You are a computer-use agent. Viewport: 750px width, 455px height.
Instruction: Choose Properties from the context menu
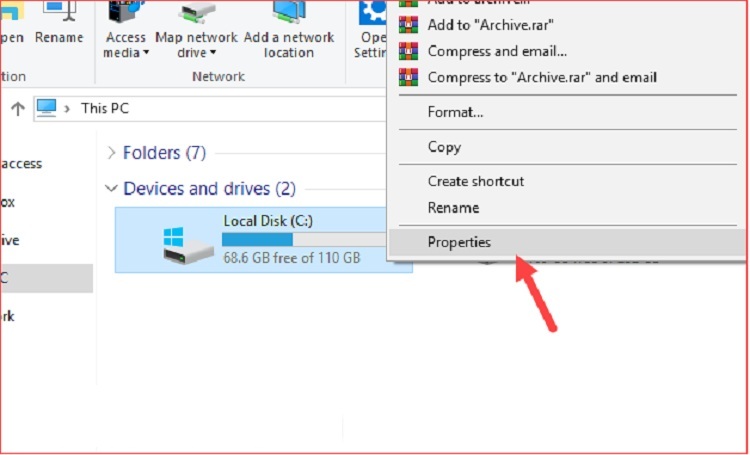click(x=459, y=242)
